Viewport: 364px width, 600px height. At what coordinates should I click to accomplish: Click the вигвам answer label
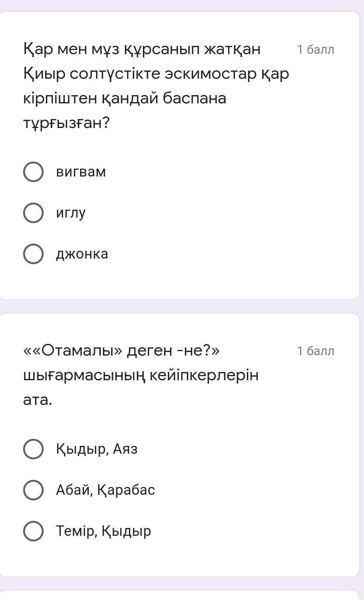click(x=81, y=172)
